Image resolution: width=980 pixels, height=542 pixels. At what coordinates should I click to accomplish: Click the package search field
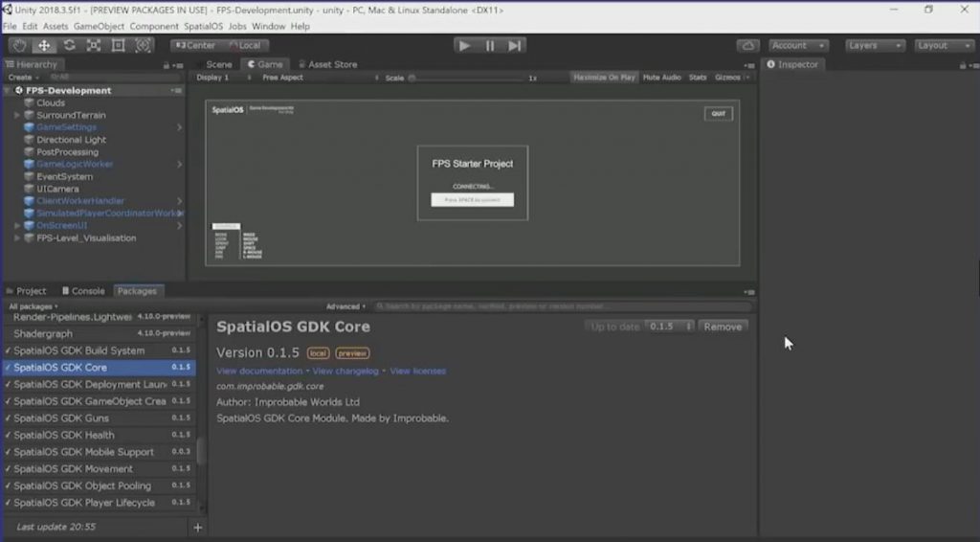point(563,306)
